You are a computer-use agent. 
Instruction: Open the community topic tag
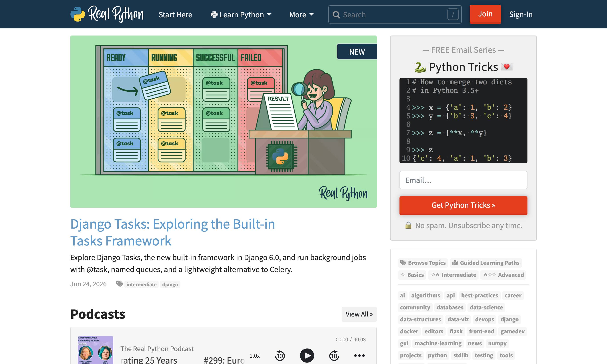[x=415, y=307]
